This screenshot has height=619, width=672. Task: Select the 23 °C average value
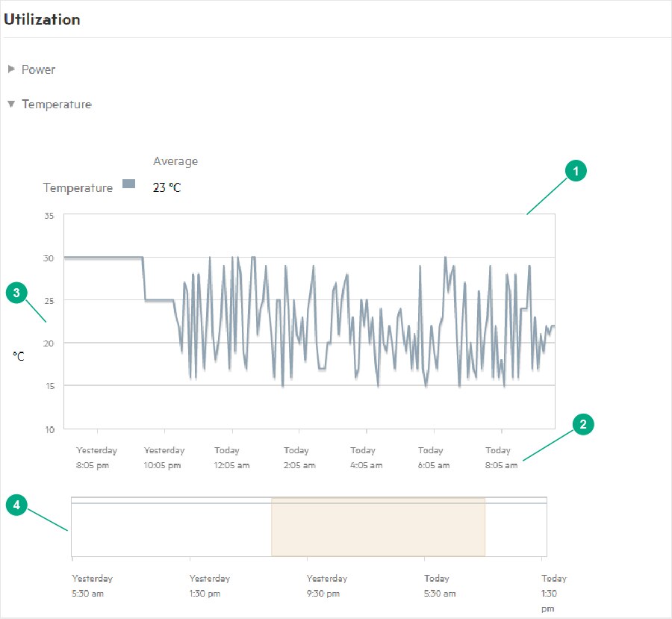coord(167,188)
